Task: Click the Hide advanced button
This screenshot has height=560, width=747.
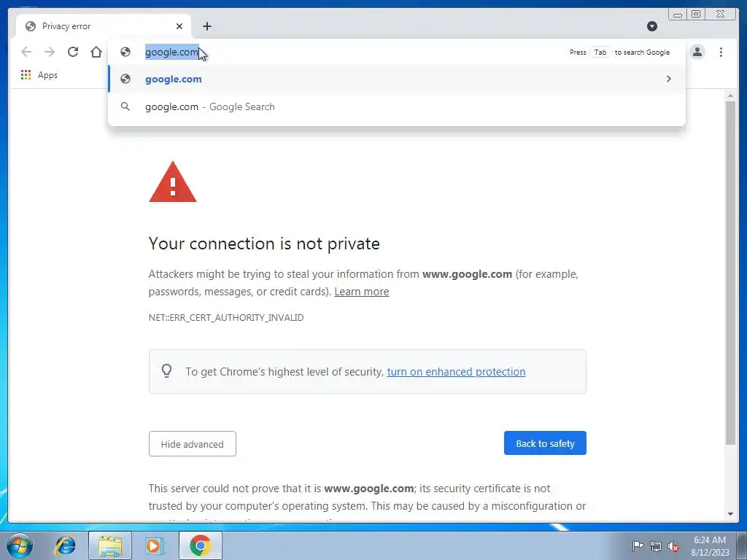Action: (192, 444)
